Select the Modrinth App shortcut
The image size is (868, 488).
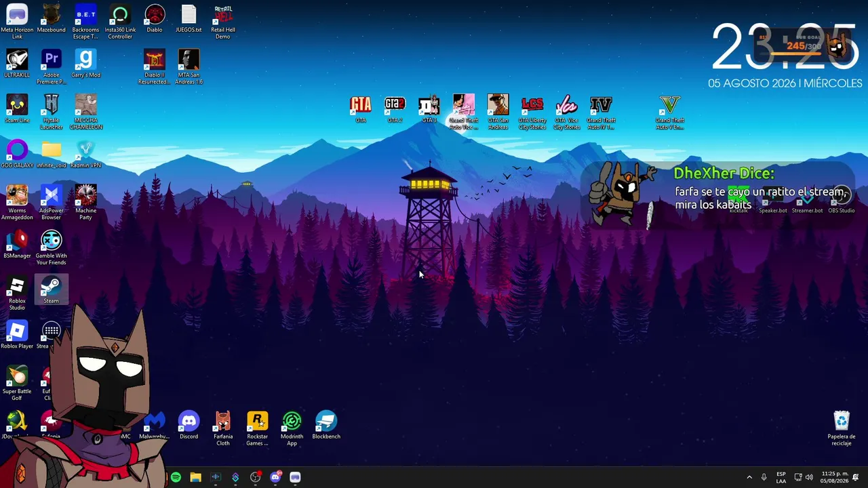pyautogui.click(x=292, y=429)
